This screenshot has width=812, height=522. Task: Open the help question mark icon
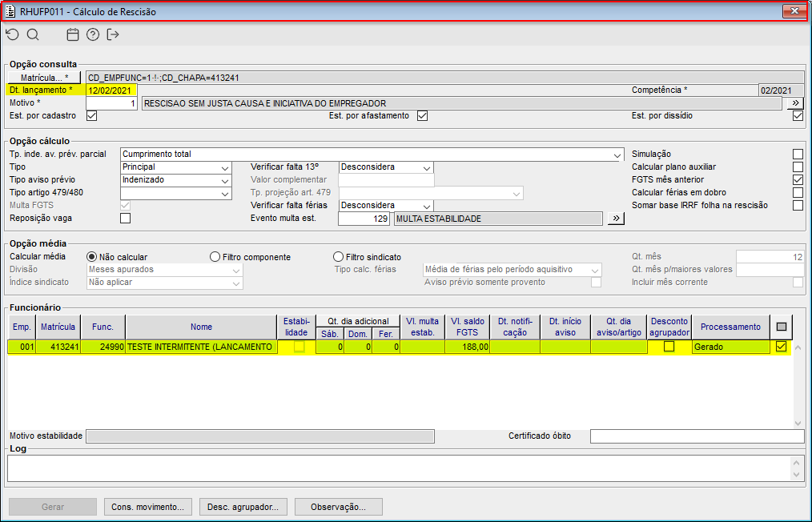[93, 34]
